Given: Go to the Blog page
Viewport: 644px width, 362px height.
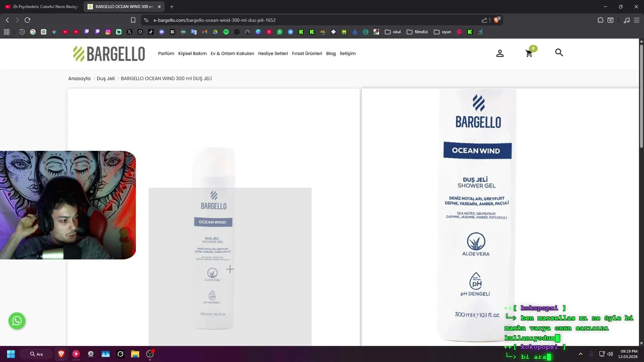Looking at the screenshot, I should tap(331, 53).
